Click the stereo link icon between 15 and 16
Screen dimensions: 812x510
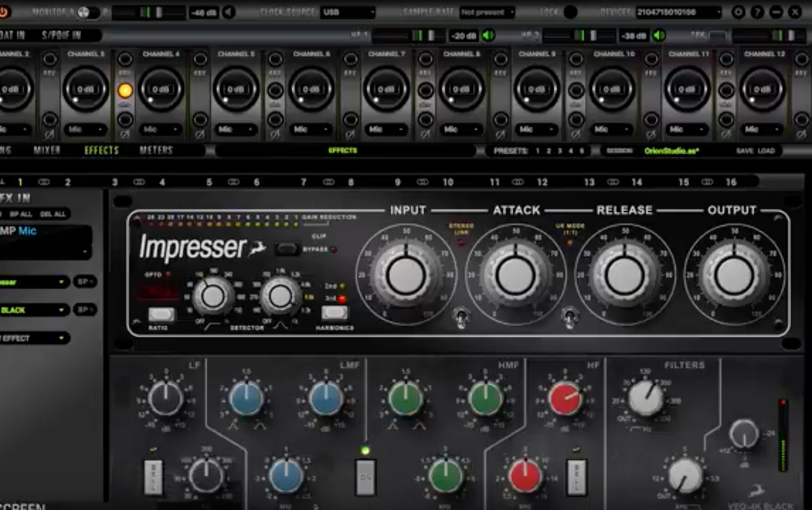tap(707, 182)
